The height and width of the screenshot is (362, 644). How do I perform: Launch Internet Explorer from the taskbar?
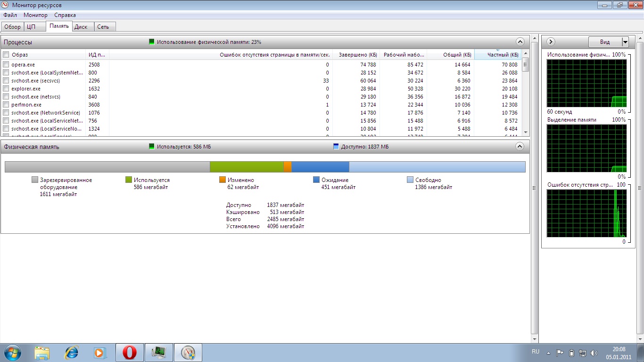71,353
